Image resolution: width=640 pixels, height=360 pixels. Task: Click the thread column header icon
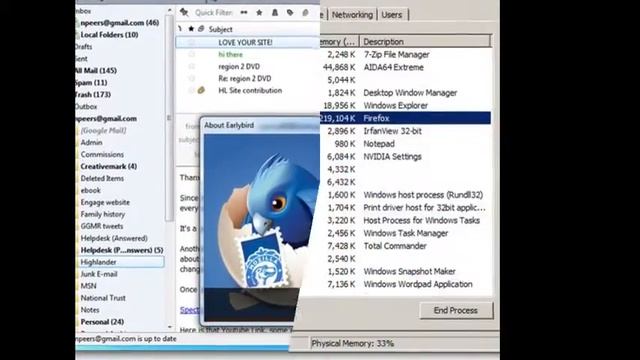(x=180, y=29)
